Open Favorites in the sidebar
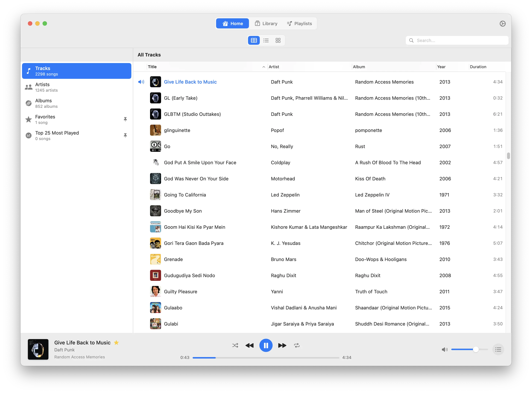This screenshot has height=393, width=532. click(76, 120)
